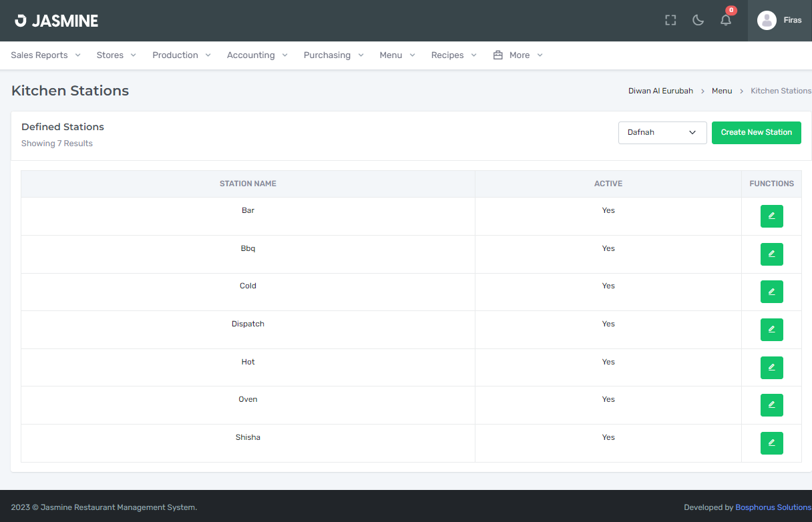Open the Recipes menu
This screenshot has width=812, height=522.
(454, 55)
